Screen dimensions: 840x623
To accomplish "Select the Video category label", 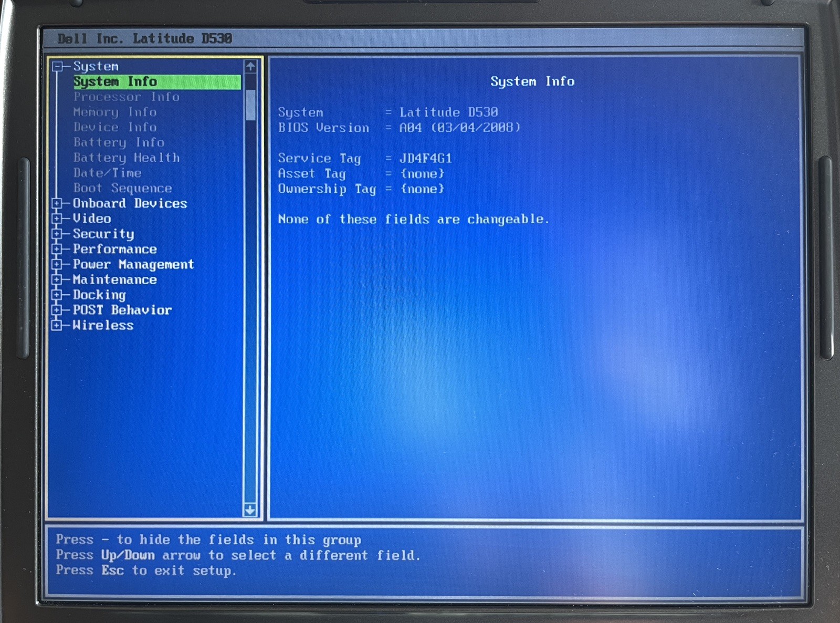I will [92, 219].
